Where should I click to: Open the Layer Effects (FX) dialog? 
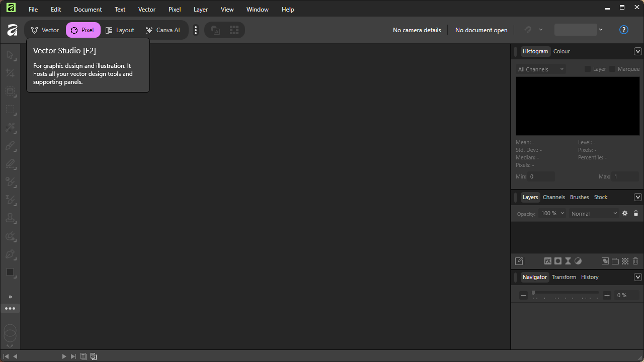pos(547,261)
